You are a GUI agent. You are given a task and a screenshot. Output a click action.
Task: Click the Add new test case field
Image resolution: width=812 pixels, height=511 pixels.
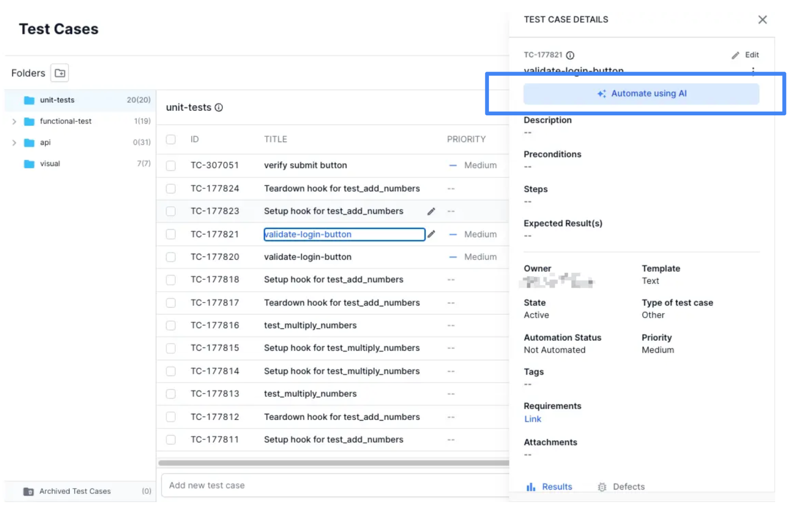pyautogui.click(x=333, y=485)
